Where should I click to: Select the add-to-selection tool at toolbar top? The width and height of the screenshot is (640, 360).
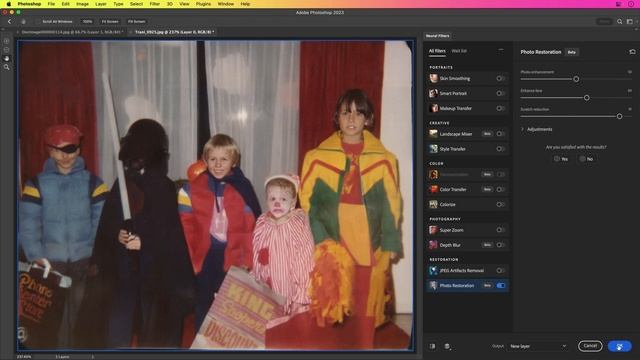[x=7, y=41]
